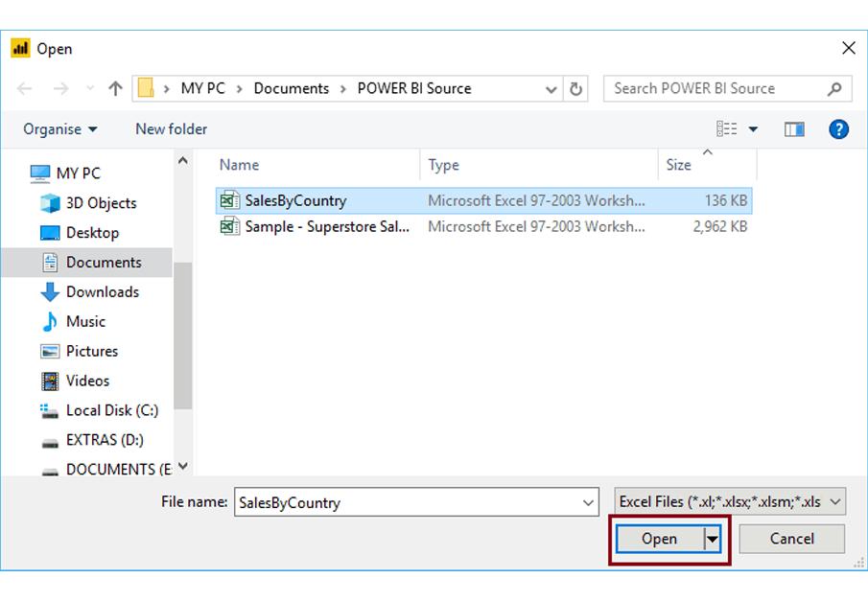Toggle the preview pane
This screenshot has width=868, height=601.
pyautogui.click(x=794, y=129)
